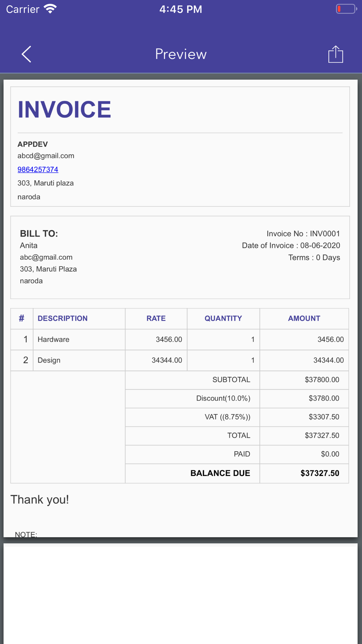
Task: Tap the phone number 9864257374 link
Action: click(38, 170)
